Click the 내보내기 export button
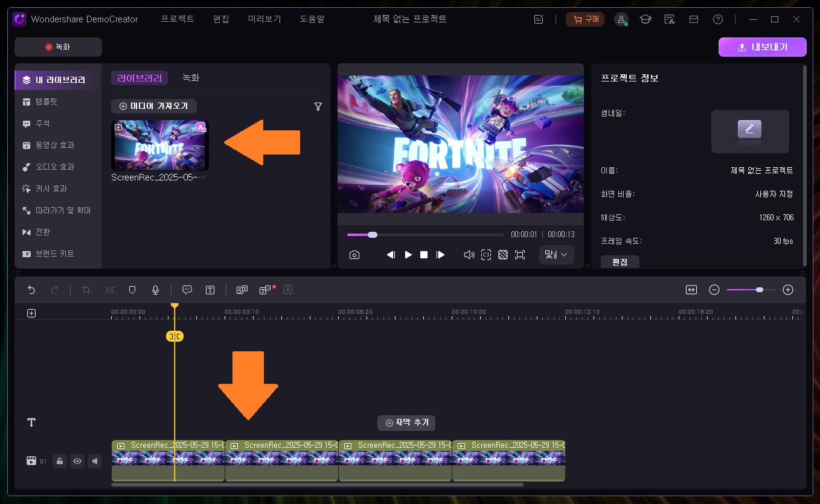This screenshot has width=820, height=504. (762, 47)
